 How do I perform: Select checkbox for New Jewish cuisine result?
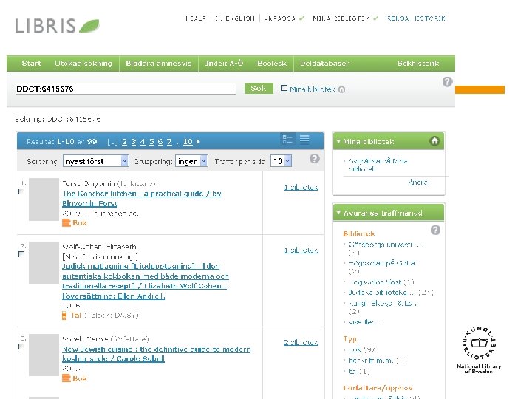(21, 347)
